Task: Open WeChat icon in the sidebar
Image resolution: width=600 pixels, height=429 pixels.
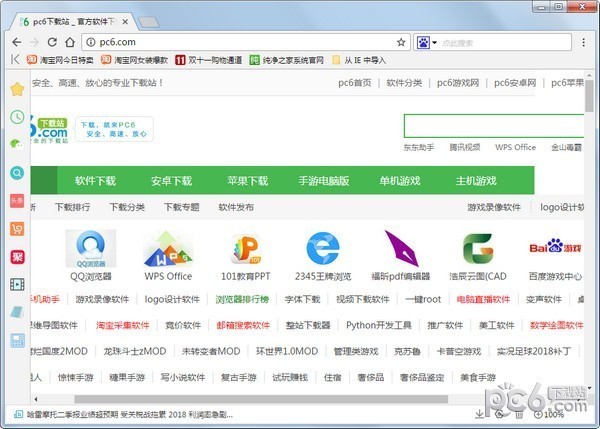Action: [x=17, y=144]
